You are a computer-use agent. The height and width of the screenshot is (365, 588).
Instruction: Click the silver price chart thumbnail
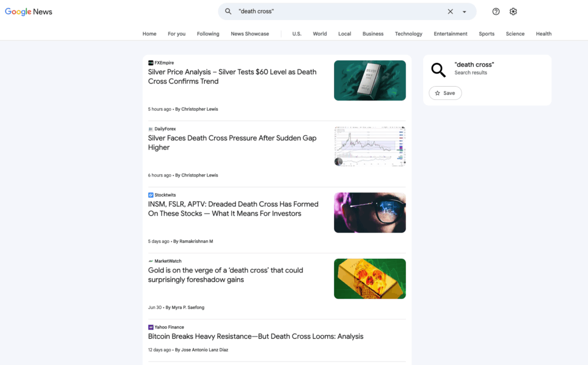coord(370,146)
